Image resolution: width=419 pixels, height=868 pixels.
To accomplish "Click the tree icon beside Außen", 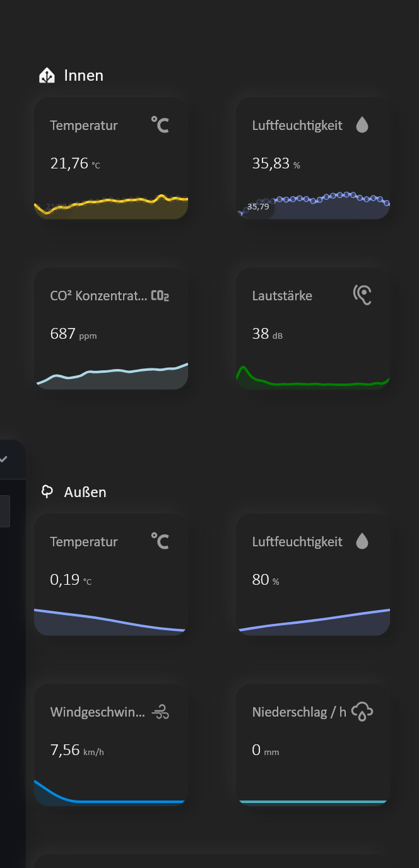I will (47, 491).
